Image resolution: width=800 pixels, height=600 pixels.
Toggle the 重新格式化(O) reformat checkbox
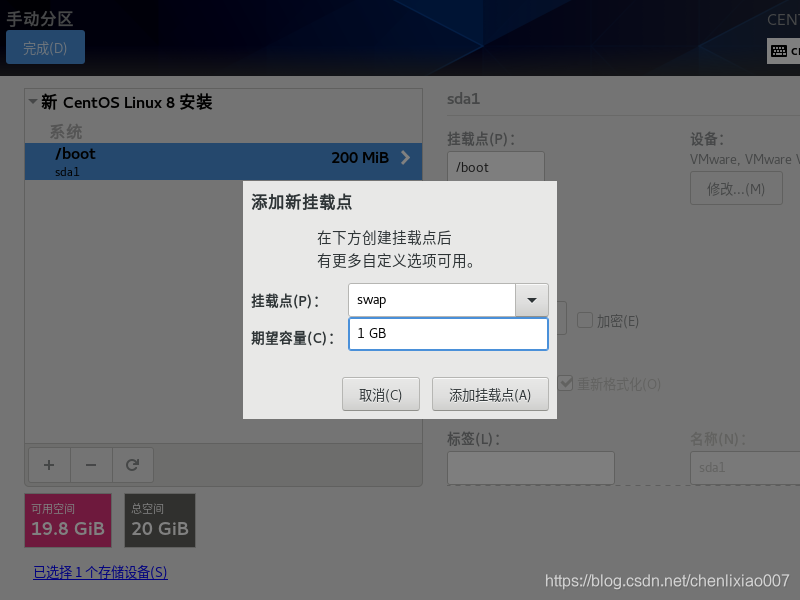[x=566, y=382]
